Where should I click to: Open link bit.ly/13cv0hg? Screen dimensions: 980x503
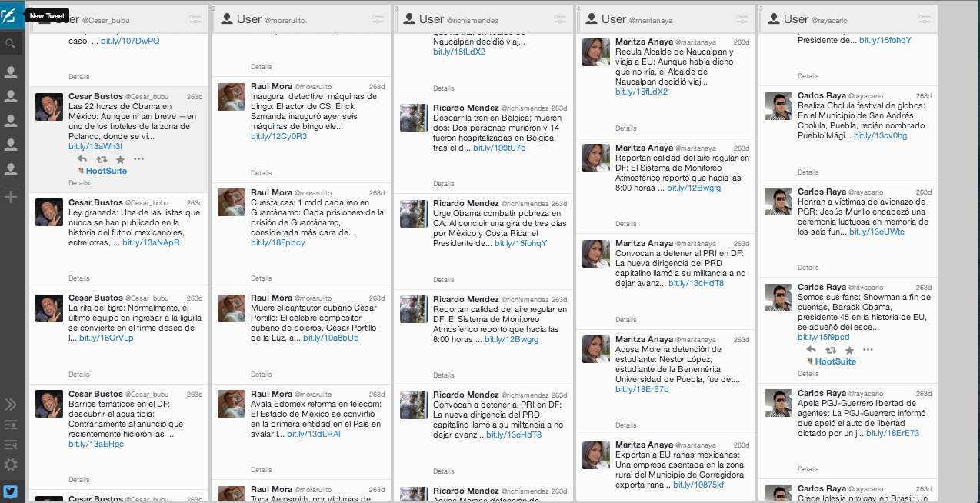click(x=880, y=135)
